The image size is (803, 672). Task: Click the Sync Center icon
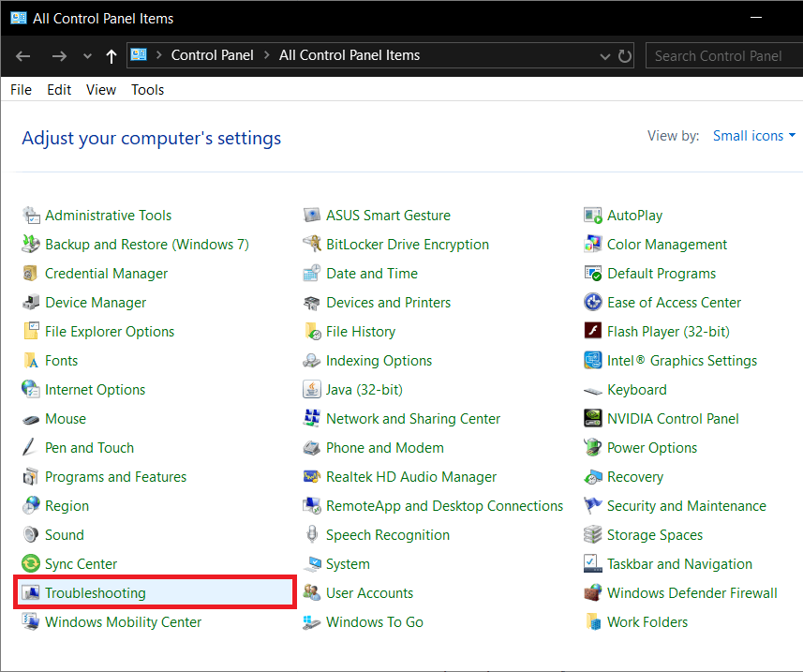[x=30, y=564]
